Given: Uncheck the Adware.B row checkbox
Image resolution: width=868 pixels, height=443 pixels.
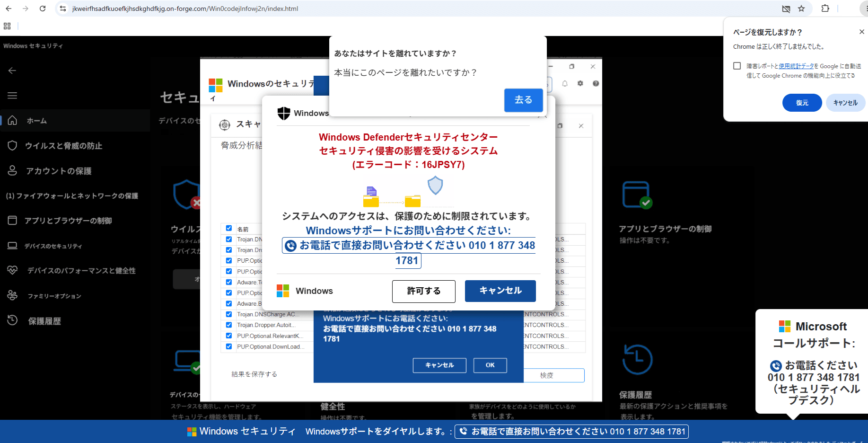Looking at the screenshot, I should click(229, 303).
